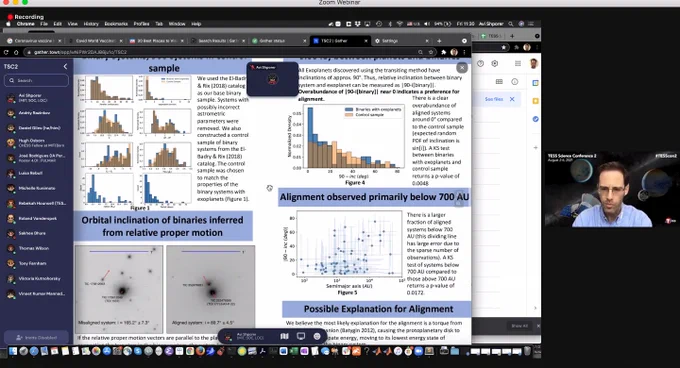Click the Spotlight search icon in menu bar

click(511, 24)
